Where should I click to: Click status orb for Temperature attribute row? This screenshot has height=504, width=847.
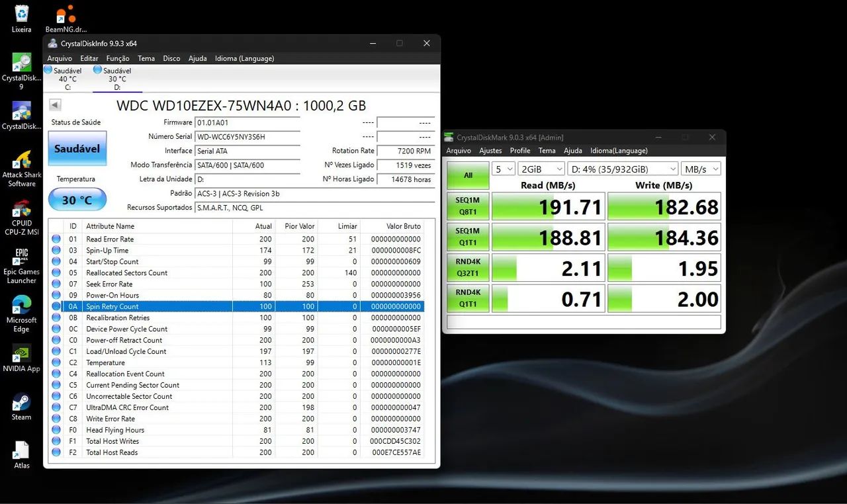(x=56, y=362)
